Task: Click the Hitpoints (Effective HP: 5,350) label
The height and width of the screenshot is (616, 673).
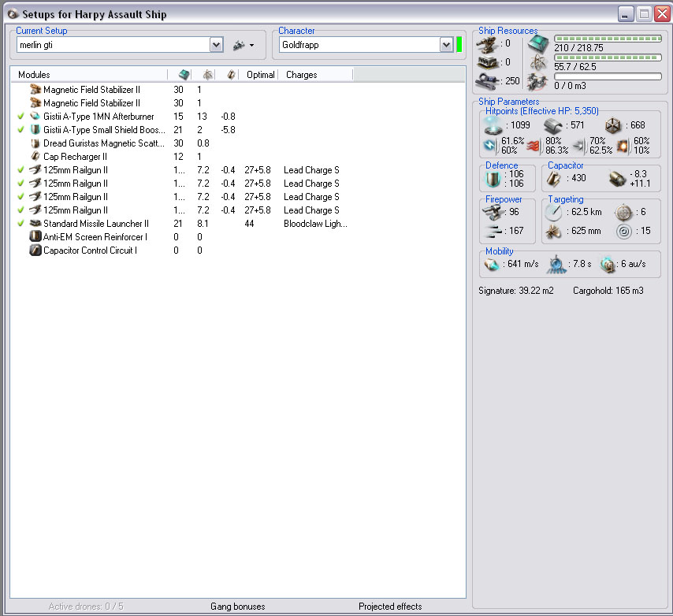Action: pos(541,111)
